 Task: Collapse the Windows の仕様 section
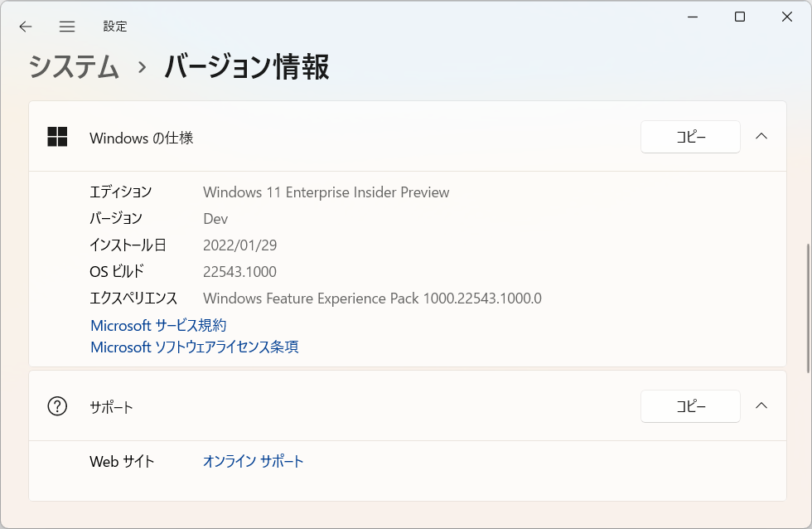point(761,136)
